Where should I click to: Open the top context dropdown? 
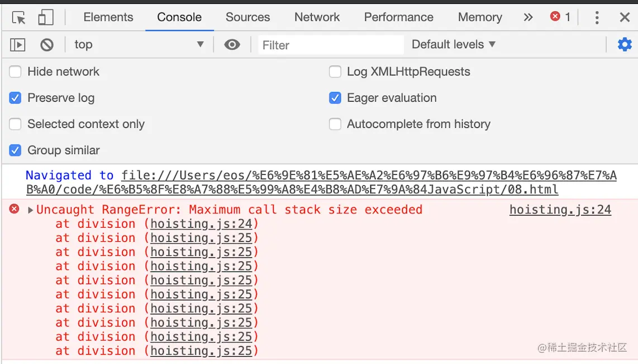pos(139,45)
